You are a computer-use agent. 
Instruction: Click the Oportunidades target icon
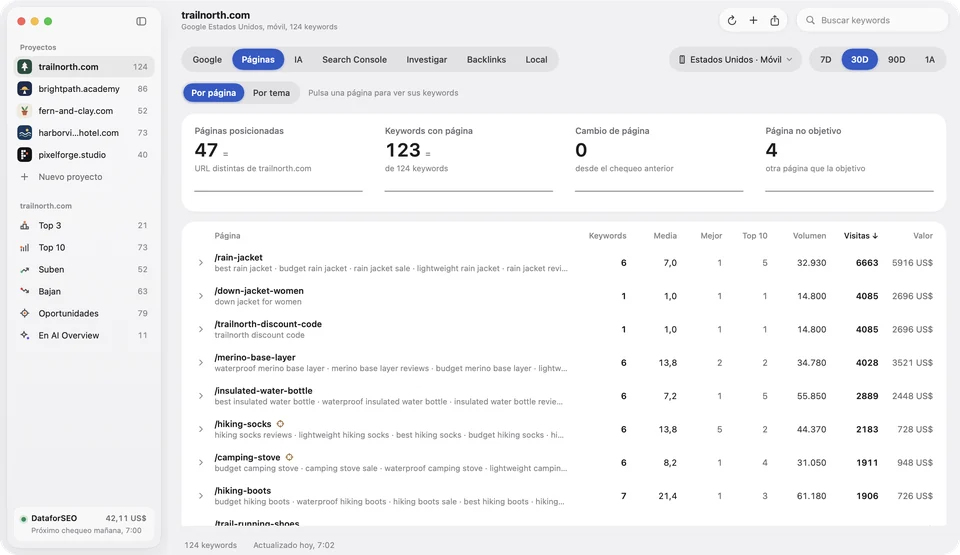point(24,314)
